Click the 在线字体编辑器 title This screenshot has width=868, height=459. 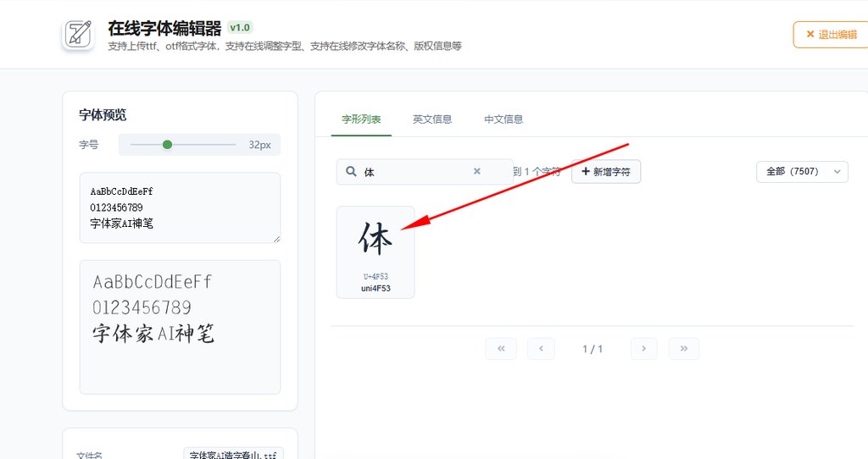point(164,28)
